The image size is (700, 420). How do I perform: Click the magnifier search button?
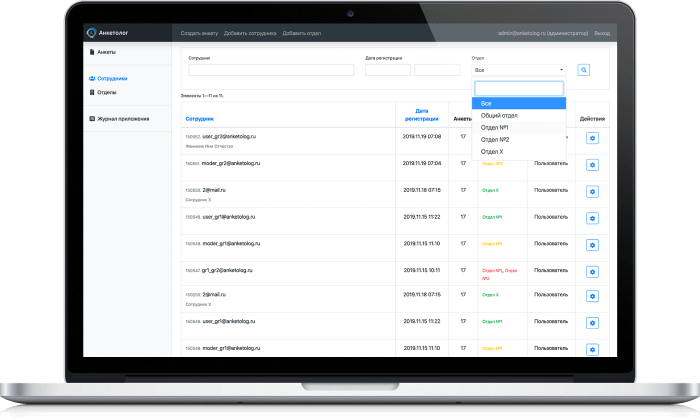pos(584,70)
